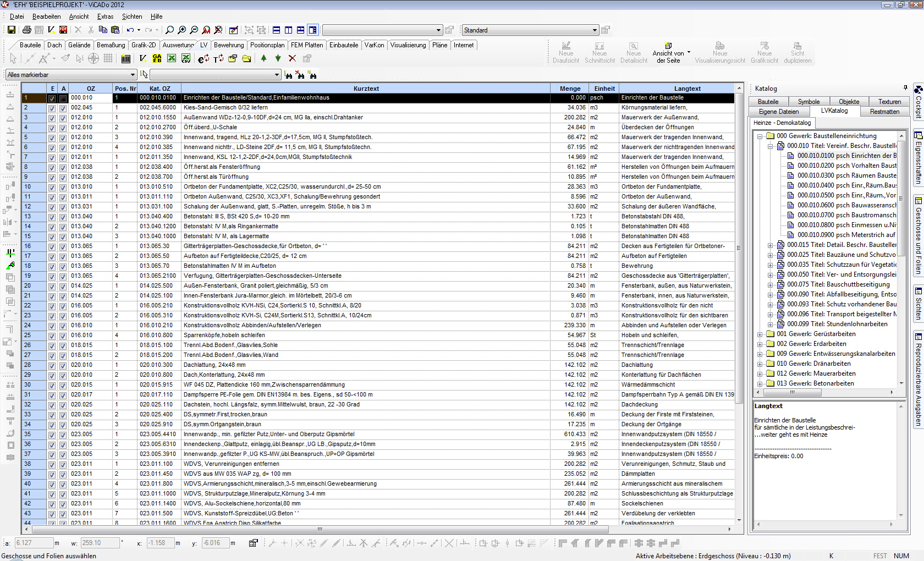
Task: Click the table list icon in LV toolbar
Action: [125, 58]
